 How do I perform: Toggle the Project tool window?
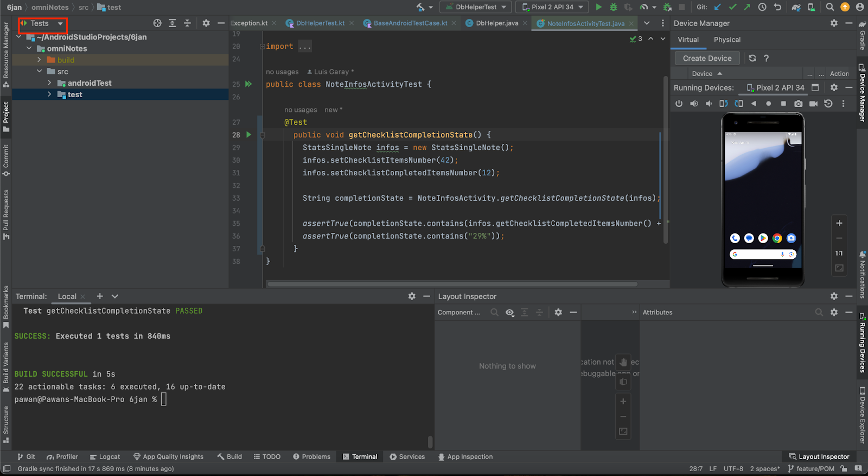point(6,116)
